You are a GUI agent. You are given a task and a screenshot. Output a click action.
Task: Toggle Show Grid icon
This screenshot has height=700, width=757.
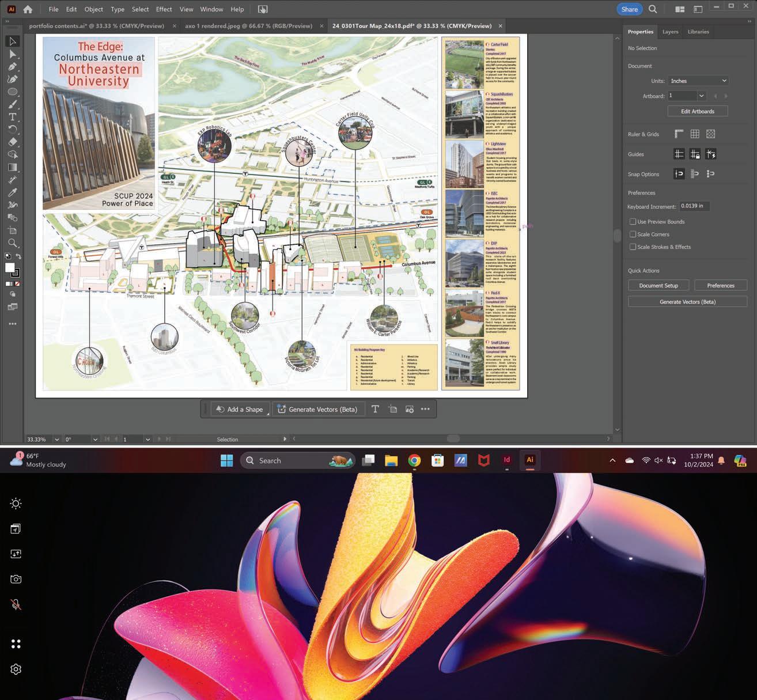pos(695,134)
